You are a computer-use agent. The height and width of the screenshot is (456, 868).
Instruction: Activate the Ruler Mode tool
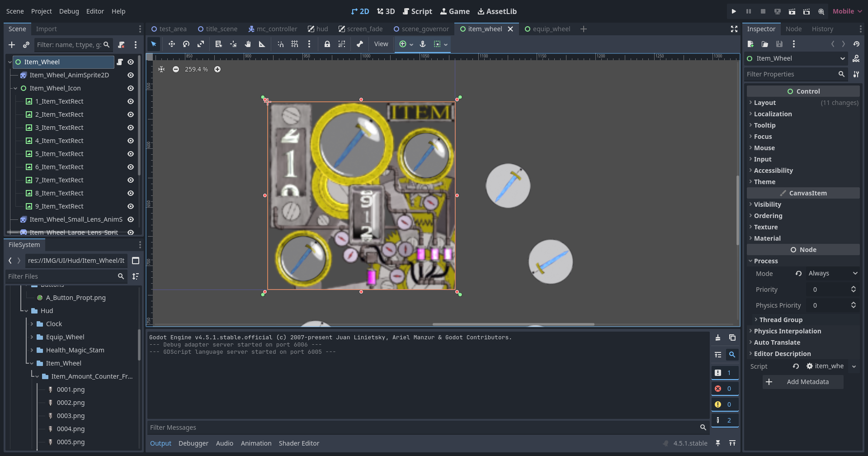click(x=262, y=44)
